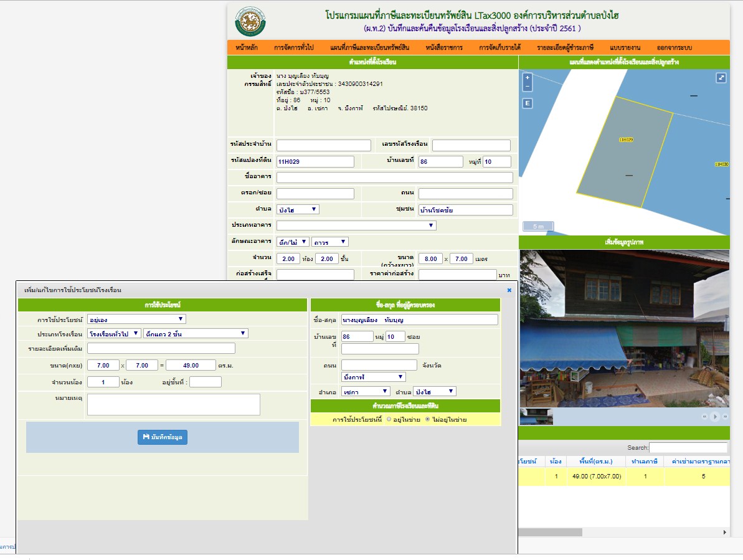
Task: Sort table by ห้อง column
Action: coord(556,462)
